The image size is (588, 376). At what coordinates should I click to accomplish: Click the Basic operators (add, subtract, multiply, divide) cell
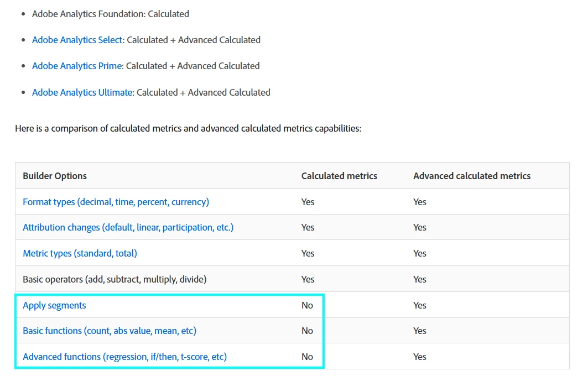[115, 279]
